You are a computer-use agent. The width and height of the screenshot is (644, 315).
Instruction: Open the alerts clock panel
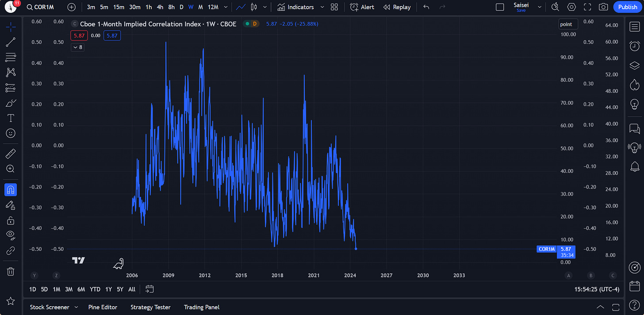tap(635, 46)
